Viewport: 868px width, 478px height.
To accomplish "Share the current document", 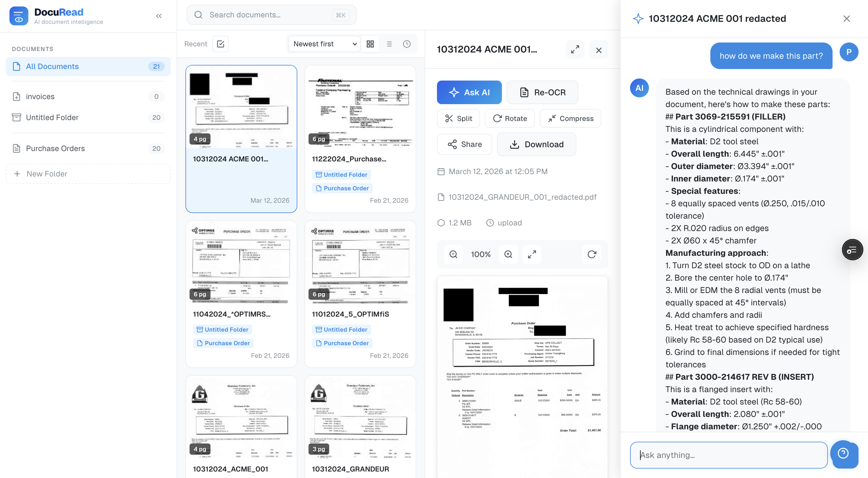I will tap(464, 144).
